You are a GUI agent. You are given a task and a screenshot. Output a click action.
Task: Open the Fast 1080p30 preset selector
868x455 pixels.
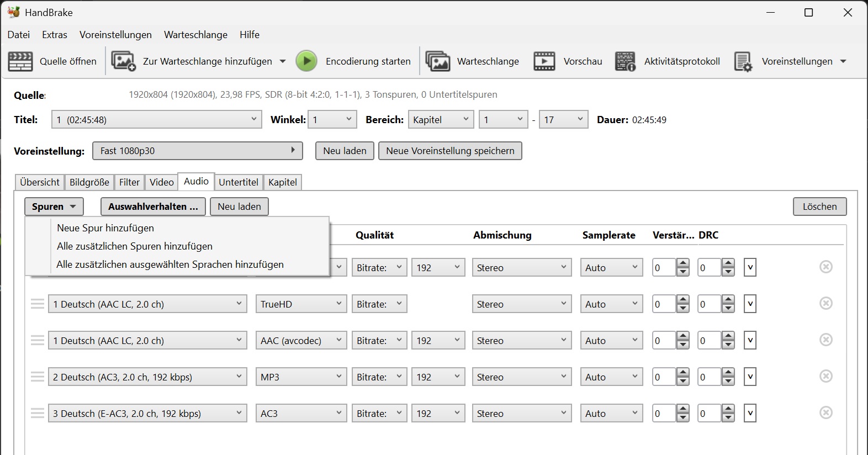pyautogui.click(x=198, y=151)
